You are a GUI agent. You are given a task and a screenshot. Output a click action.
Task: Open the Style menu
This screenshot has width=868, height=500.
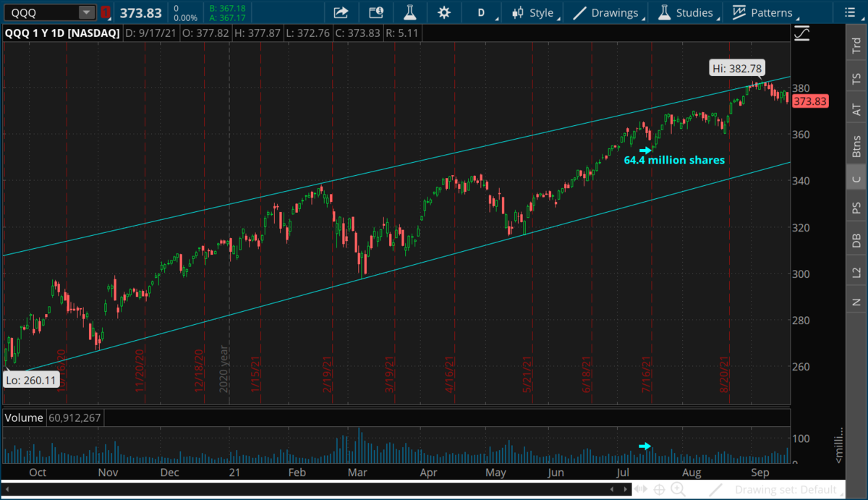(x=535, y=12)
